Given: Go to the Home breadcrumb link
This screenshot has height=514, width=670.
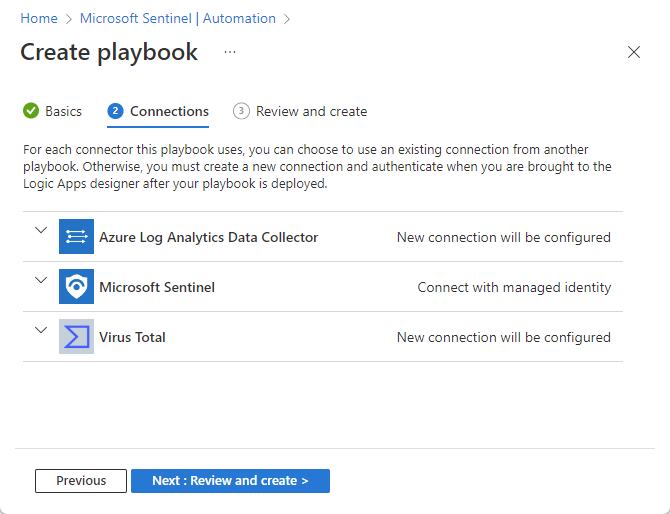Looking at the screenshot, I should pos(39,18).
